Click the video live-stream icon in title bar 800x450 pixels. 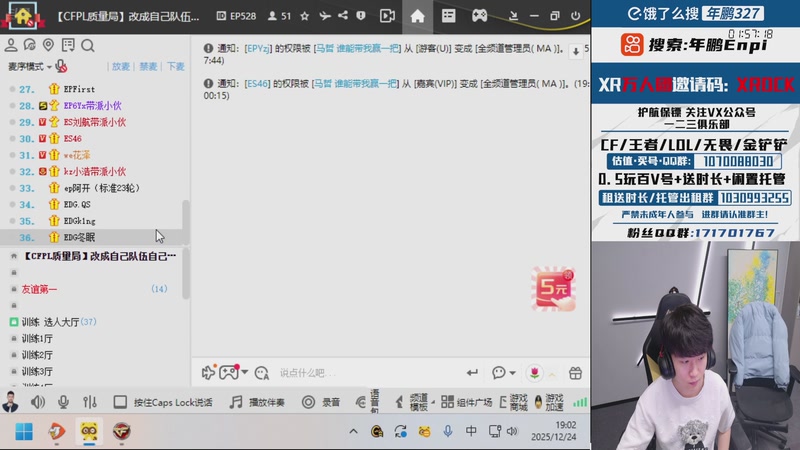[387, 16]
